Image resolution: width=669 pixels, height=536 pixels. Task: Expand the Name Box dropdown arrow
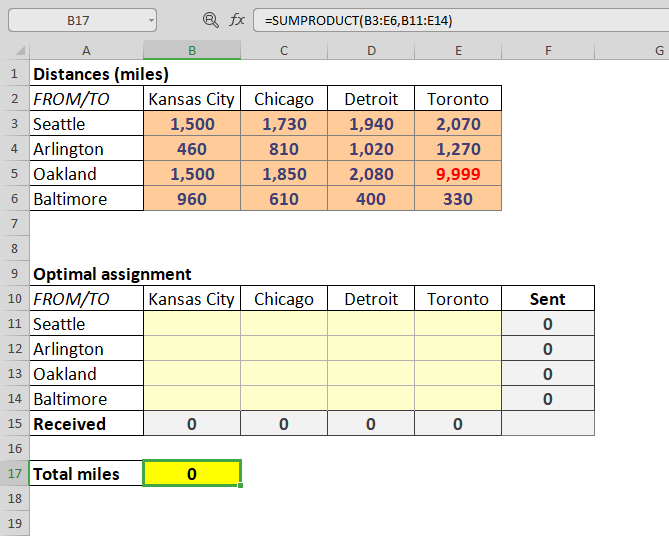(150, 19)
